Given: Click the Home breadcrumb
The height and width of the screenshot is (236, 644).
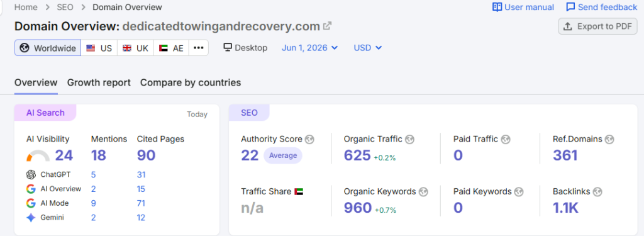Looking at the screenshot, I should pos(26,8).
